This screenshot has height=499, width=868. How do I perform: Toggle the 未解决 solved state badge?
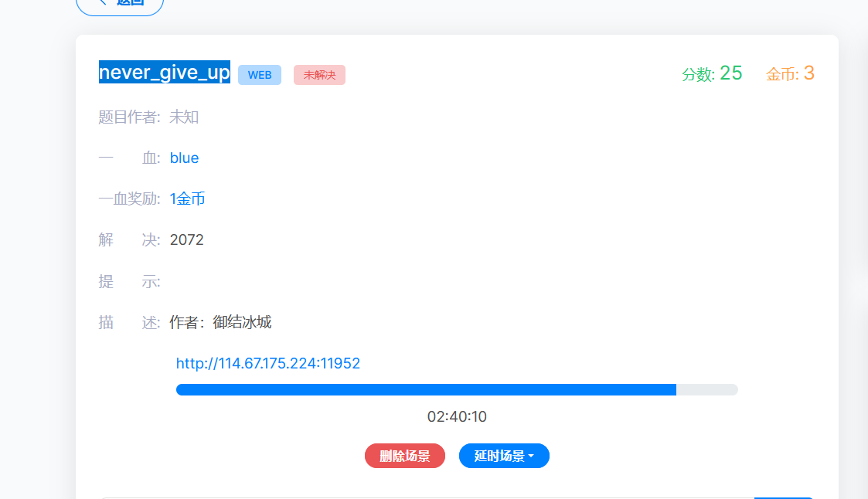click(x=319, y=75)
